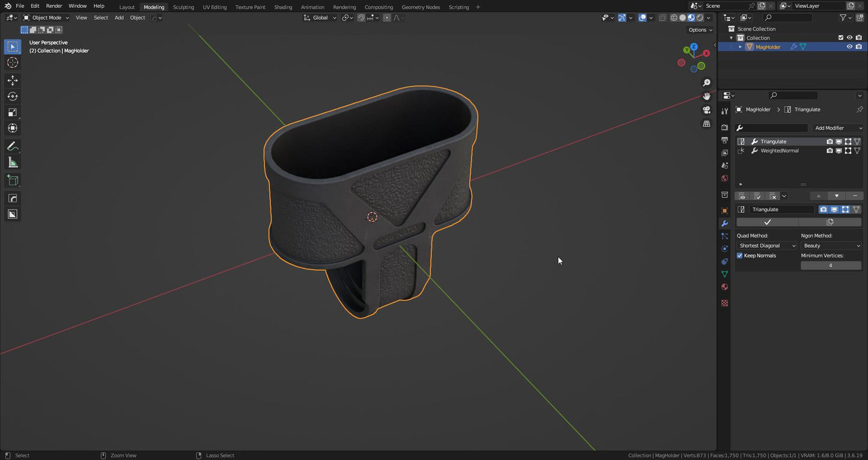
Task: Enable the Keep Normals checkbox
Action: [740, 256]
